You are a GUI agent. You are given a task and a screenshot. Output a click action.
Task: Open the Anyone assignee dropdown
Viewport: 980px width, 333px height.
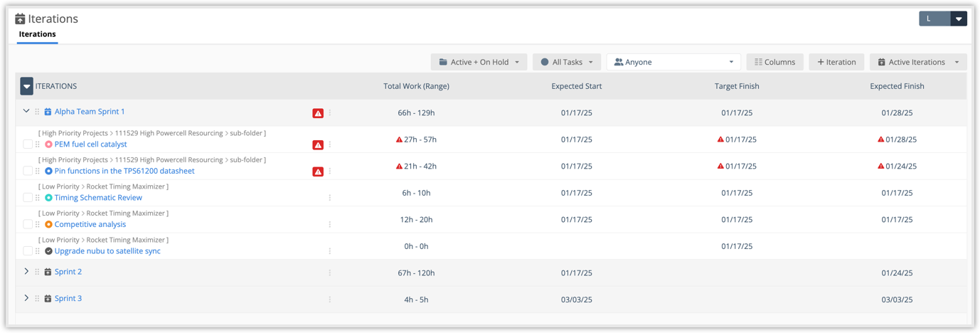click(x=673, y=62)
